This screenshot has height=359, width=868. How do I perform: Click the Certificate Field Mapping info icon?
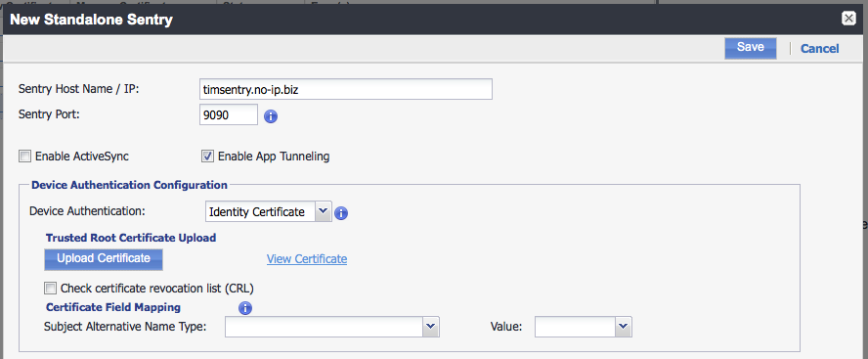pos(244,308)
